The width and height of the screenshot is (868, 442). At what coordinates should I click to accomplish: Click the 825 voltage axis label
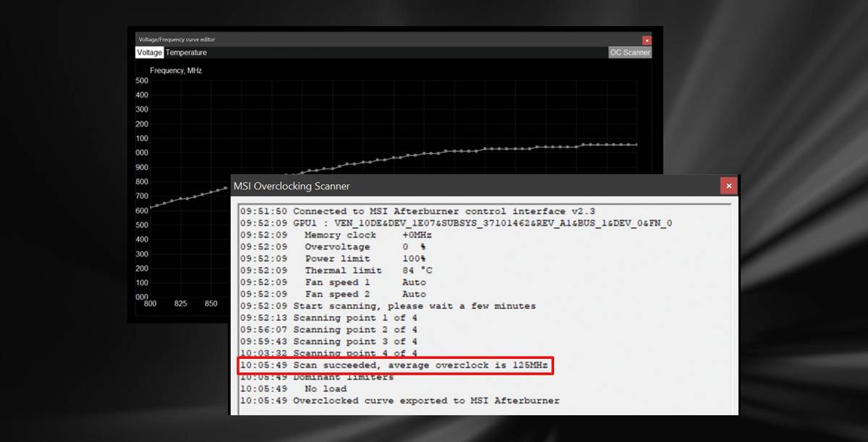point(181,304)
